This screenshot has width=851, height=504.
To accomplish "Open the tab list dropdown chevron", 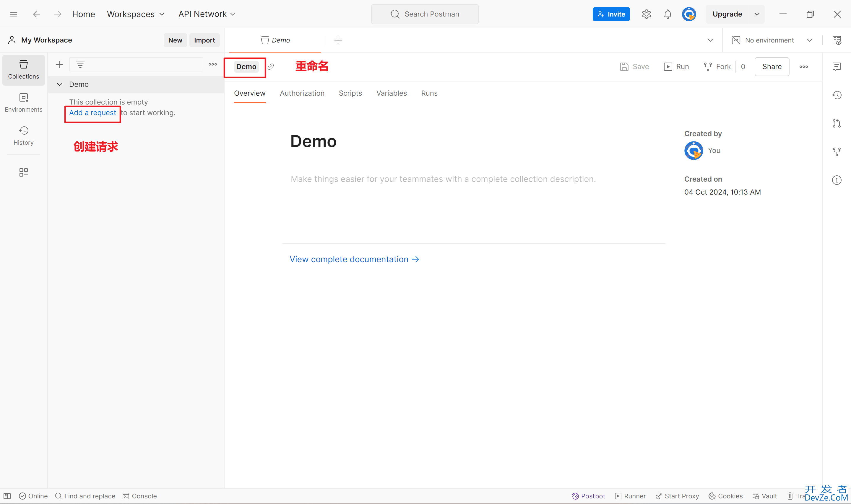I will click(x=710, y=40).
